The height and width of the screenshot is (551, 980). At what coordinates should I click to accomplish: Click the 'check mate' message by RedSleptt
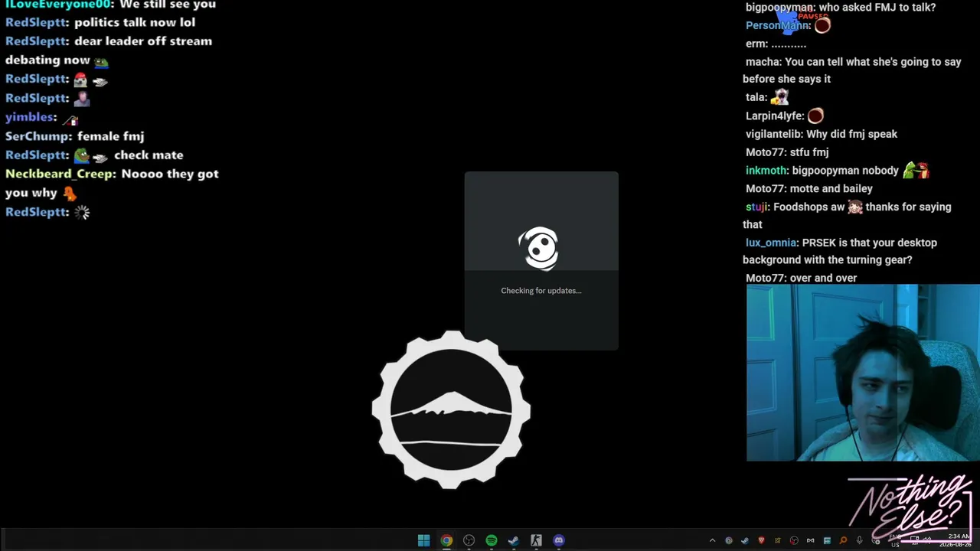[149, 155]
